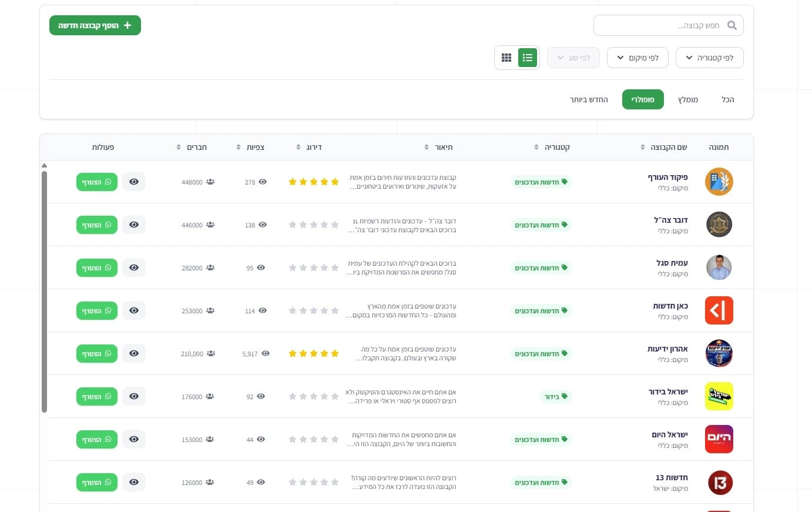This screenshot has height=512, width=812.
Task: Click the search magnifier icon
Action: (732, 25)
